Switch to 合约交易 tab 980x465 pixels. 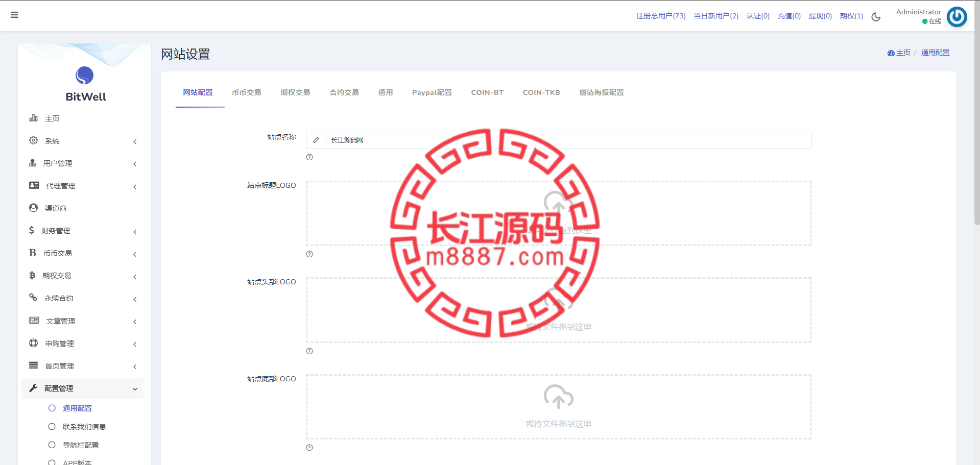pos(344,93)
